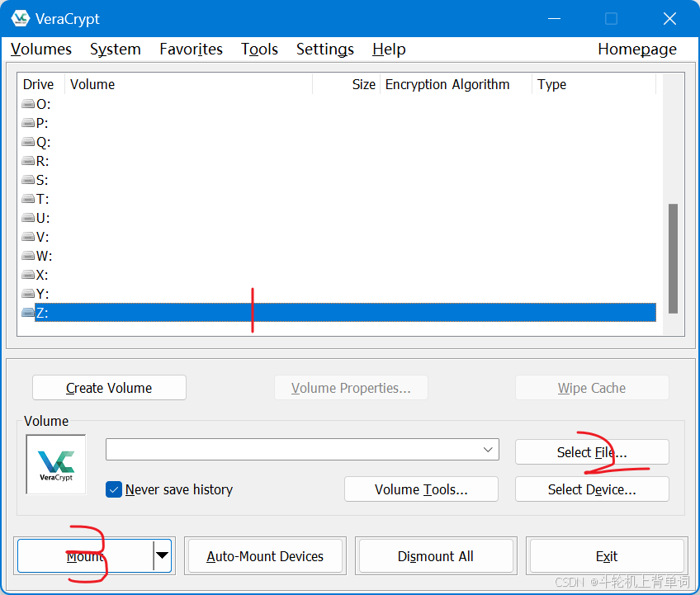Click the Volume column header
700x595 pixels.
[188, 84]
